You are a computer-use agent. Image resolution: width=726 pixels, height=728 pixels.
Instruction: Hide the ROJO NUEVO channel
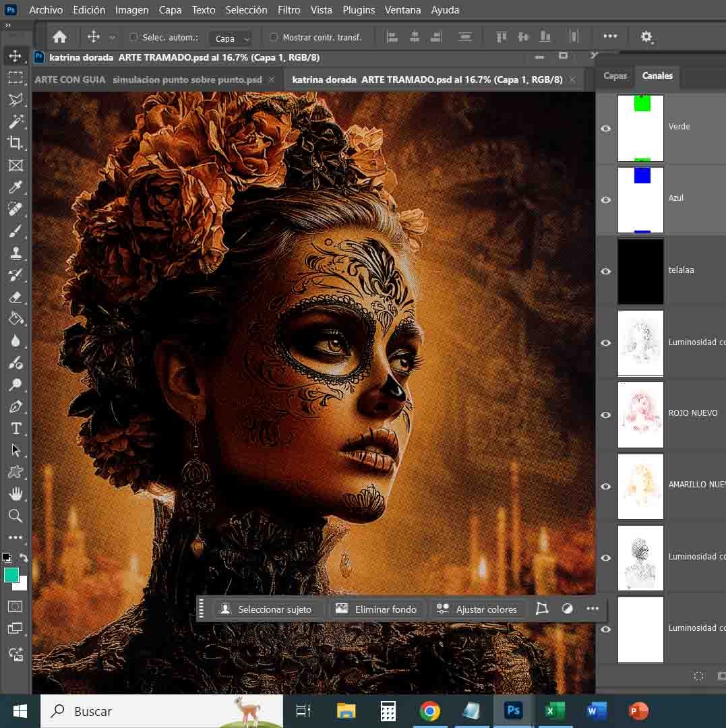605,415
